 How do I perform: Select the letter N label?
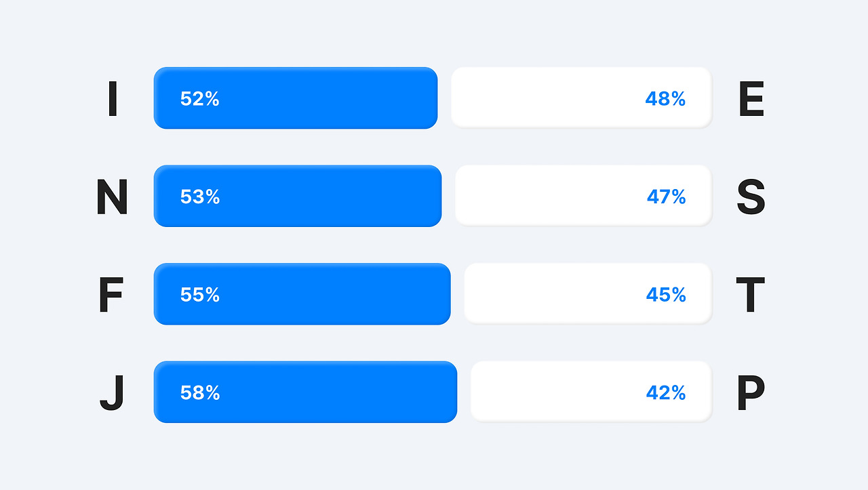point(112,197)
